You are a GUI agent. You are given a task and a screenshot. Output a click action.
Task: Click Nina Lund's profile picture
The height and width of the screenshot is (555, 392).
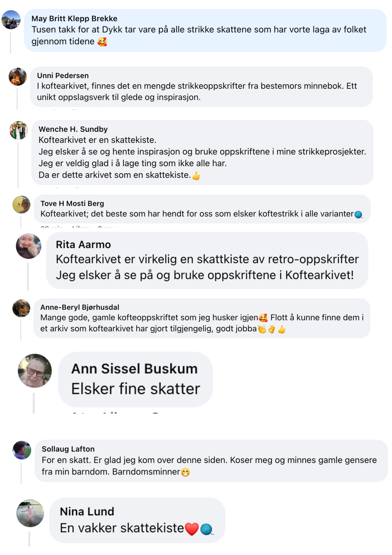(x=30, y=513)
